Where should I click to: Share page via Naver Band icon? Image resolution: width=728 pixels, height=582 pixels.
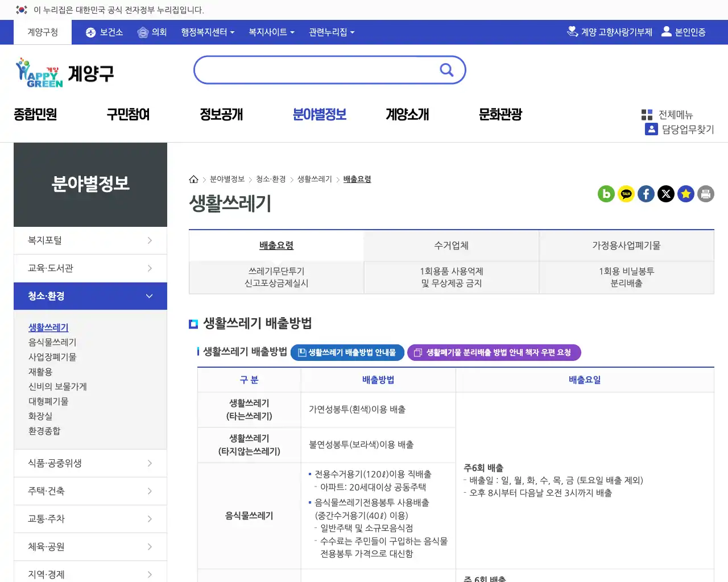[x=606, y=194]
